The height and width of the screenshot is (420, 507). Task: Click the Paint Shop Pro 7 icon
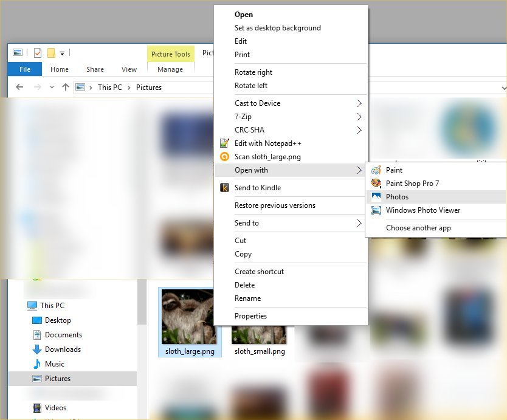(x=376, y=184)
